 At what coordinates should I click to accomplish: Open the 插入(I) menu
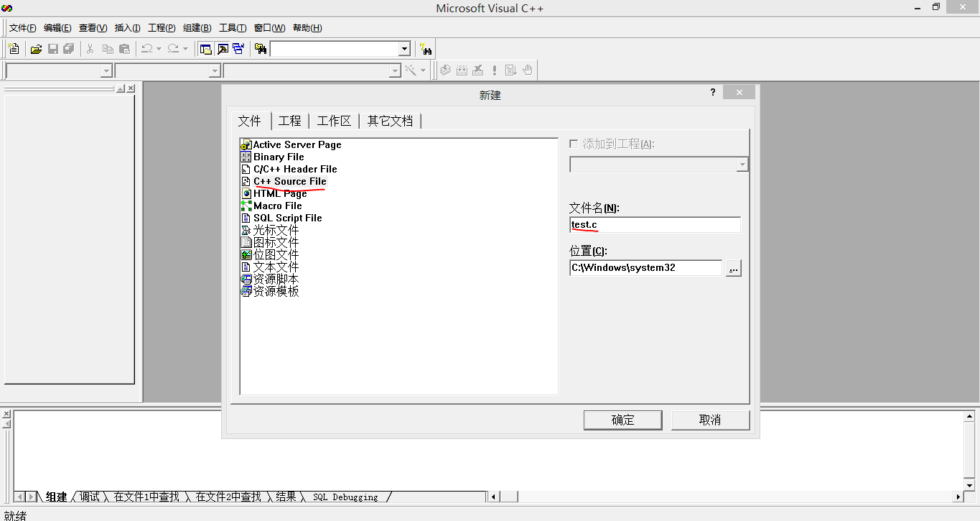(127, 28)
